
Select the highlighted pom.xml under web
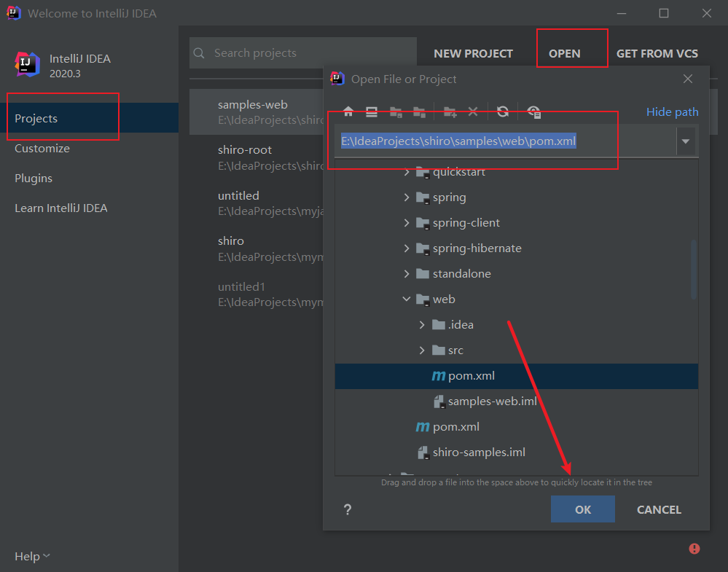516,376
